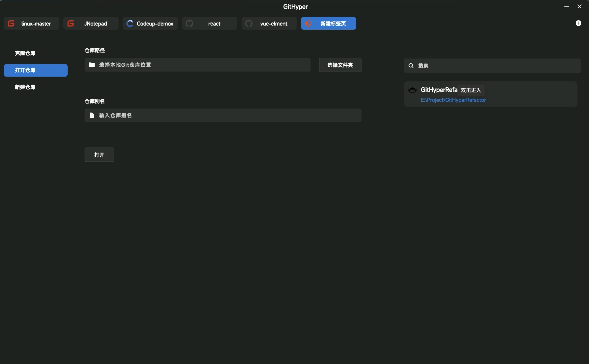589x364 pixels.
Task: Minimize the GitHyper window
Action: 567,6
